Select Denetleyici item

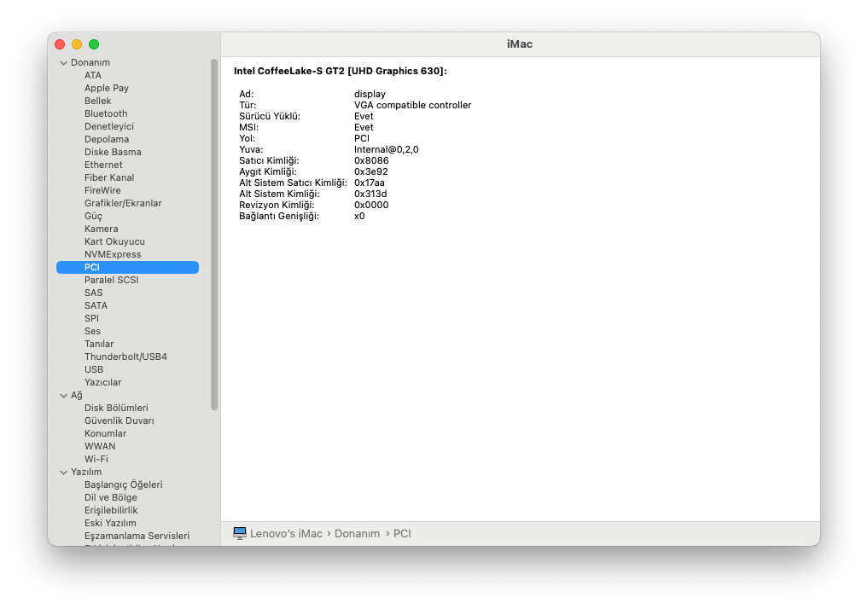point(109,126)
